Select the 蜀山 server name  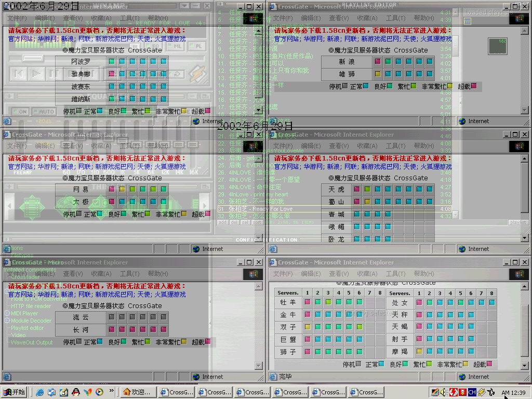(336, 202)
